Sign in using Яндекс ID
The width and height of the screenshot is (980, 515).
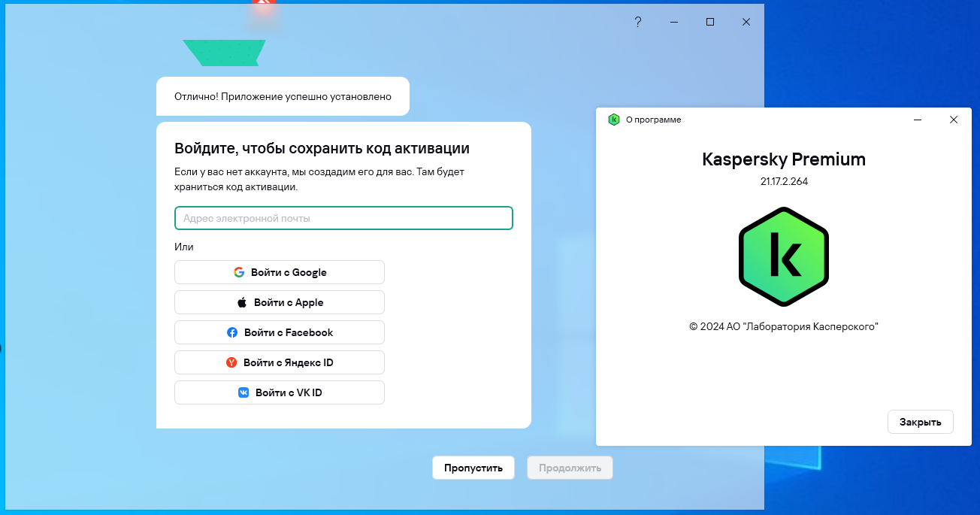click(280, 362)
